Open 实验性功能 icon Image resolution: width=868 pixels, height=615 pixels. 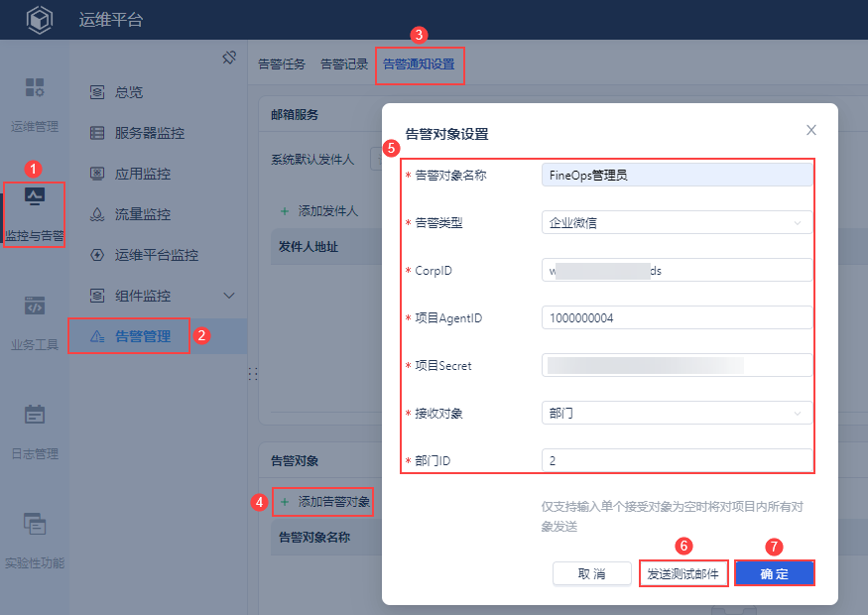[x=35, y=524]
